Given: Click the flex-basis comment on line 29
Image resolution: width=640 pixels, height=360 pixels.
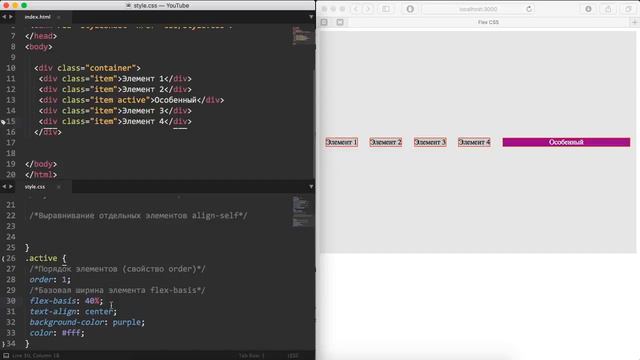Looking at the screenshot, I should (118, 290).
